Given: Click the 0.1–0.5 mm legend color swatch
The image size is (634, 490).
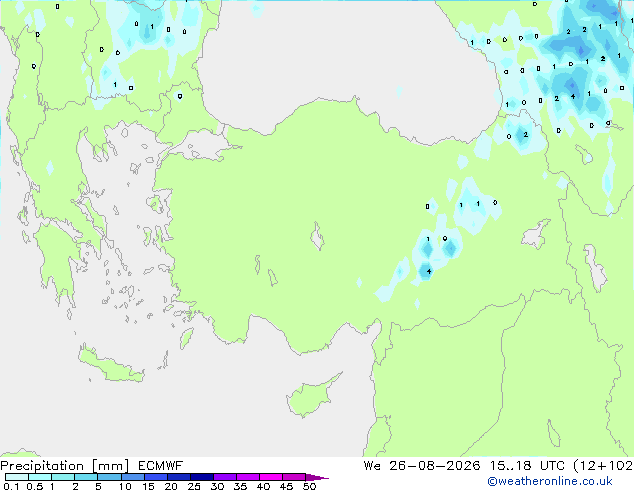Looking at the screenshot, I should click(x=17, y=477).
